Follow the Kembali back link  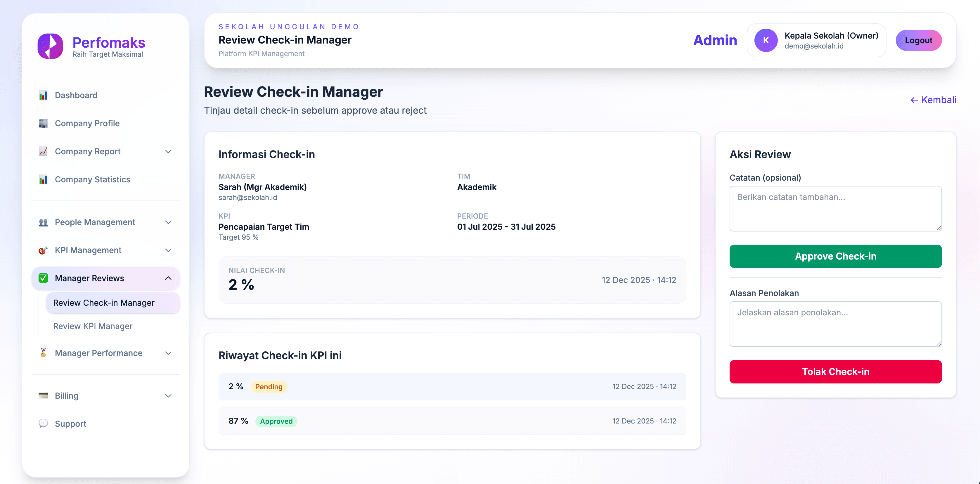point(933,100)
